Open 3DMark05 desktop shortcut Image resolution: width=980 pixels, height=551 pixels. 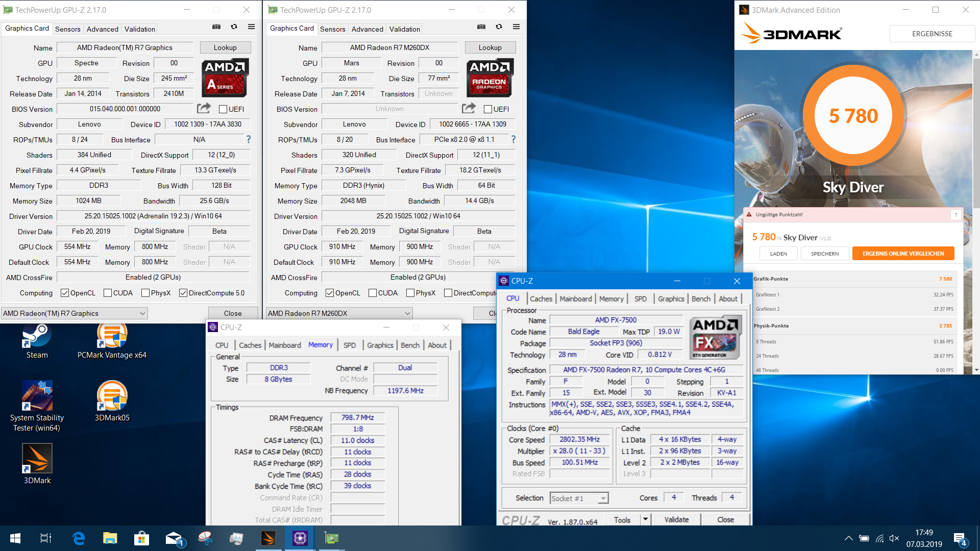(112, 401)
